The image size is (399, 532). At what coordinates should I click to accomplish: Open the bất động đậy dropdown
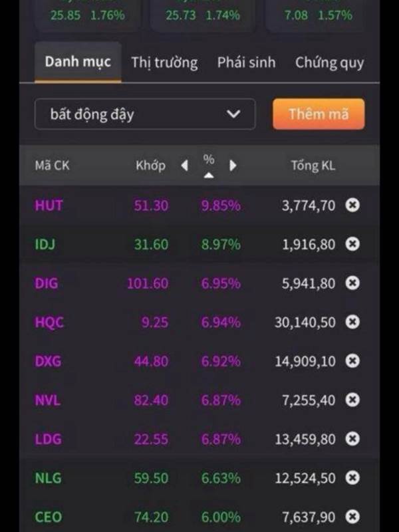(x=145, y=114)
